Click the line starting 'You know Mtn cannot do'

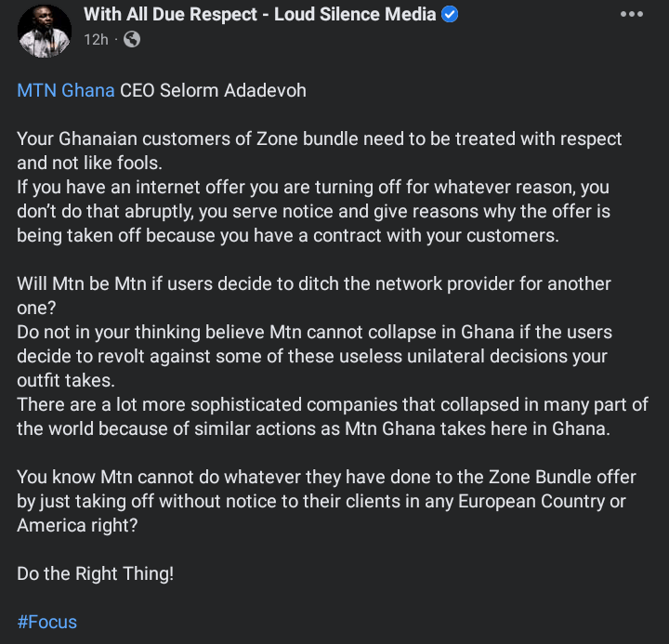point(326,478)
